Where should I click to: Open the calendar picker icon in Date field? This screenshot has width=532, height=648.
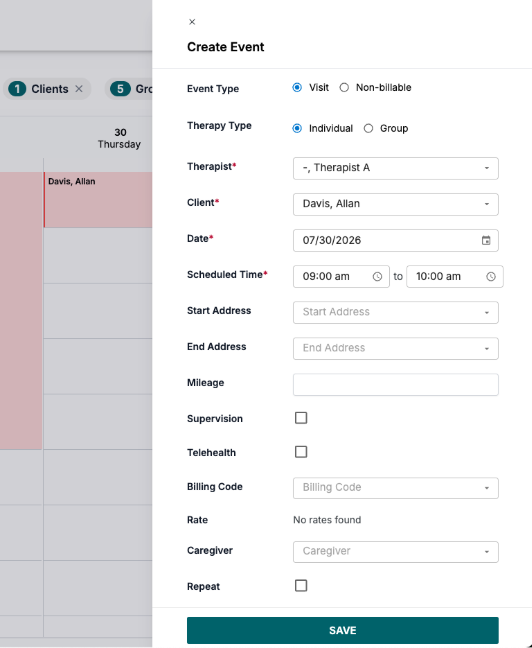[x=486, y=241]
